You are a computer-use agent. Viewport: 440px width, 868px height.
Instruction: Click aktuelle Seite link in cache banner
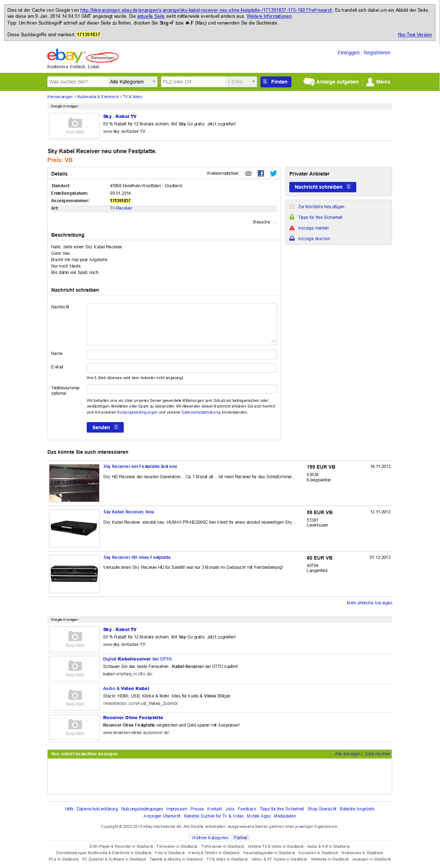click(x=151, y=16)
